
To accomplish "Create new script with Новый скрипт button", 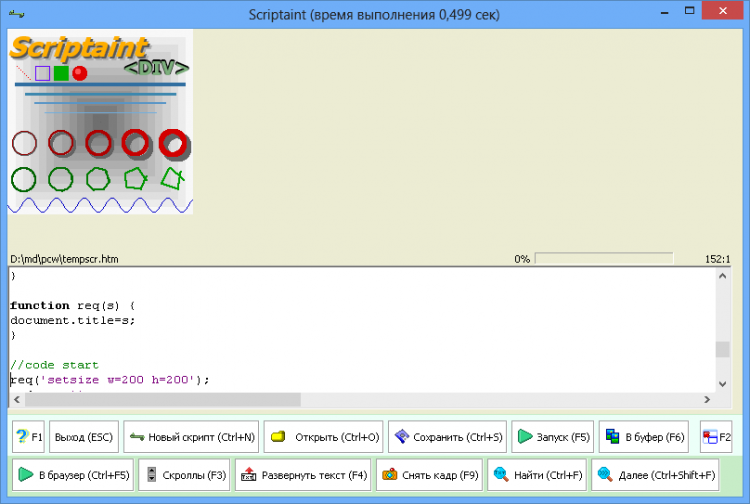I will [191, 437].
